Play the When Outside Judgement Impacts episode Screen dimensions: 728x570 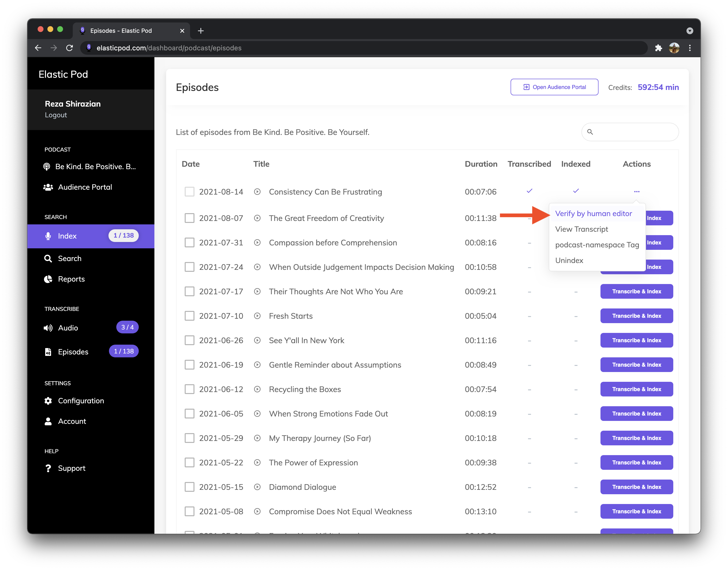(257, 267)
